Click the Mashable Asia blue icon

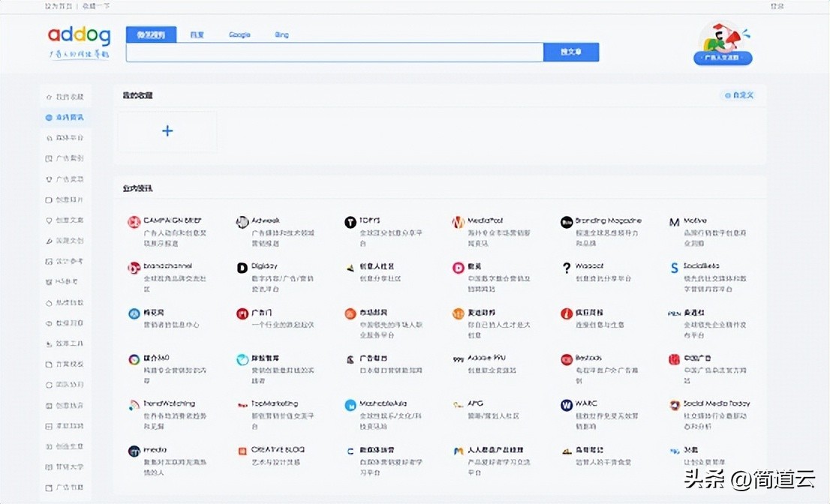pos(350,405)
